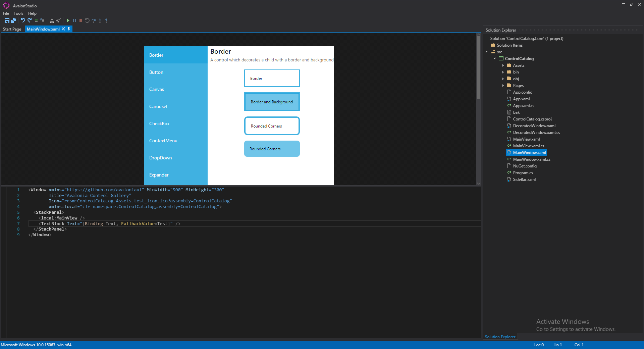Screen dimensions: 644x349
Task: Open NuGet.config file
Action: tap(522, 166)
